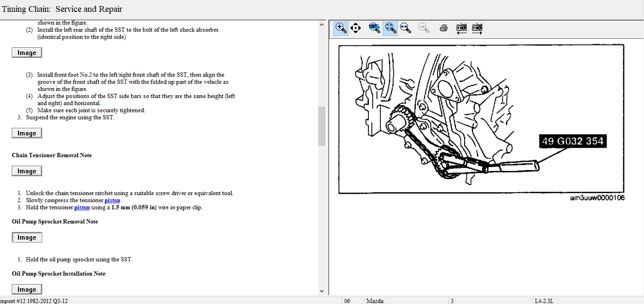
Task: Click 'Make sure each joint is securely tightened.'
Action: point(91,110)
